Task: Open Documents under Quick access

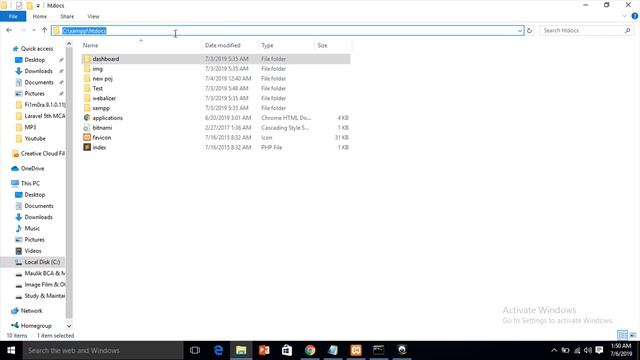Action: click(x=39, y=82)
